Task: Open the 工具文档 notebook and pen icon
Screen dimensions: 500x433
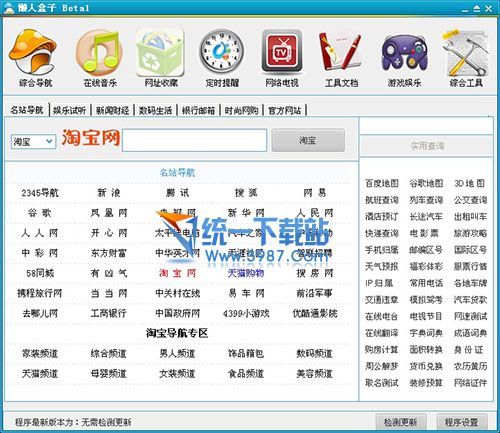Action: coord(341,52)
